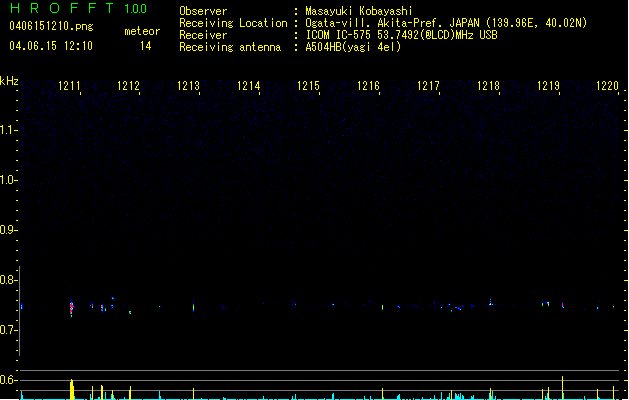Viewport: 629px width, 400px height.
Task: Click the tallest yellow level bar below 1211
Action: point(72,389)
